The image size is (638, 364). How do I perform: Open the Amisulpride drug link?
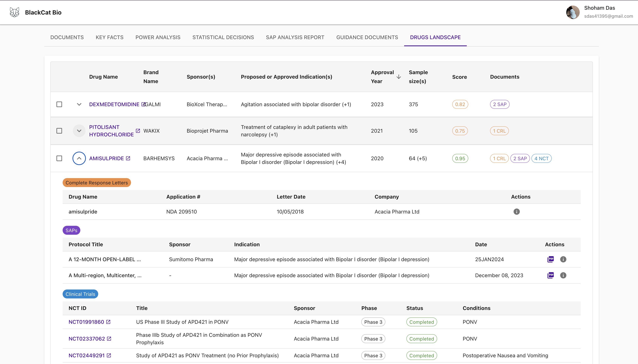point(107,158)
